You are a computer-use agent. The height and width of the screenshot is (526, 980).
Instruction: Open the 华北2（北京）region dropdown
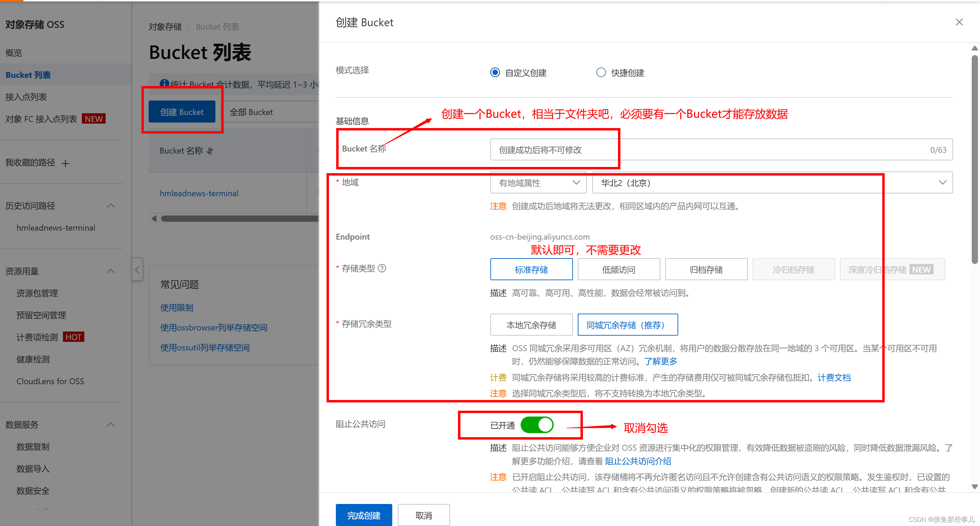[772, 183]
